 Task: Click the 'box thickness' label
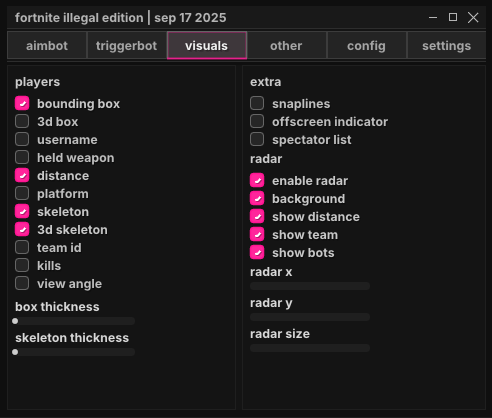(57, 307)
